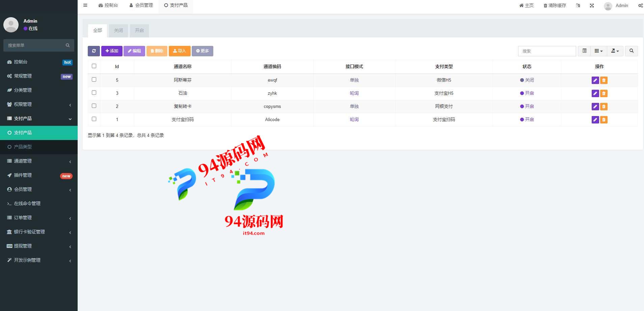Image resolution: width=644 pixels, height=311 pixels.
Task: Tick the checkbox for row Id 2
Action: point(94,106)
